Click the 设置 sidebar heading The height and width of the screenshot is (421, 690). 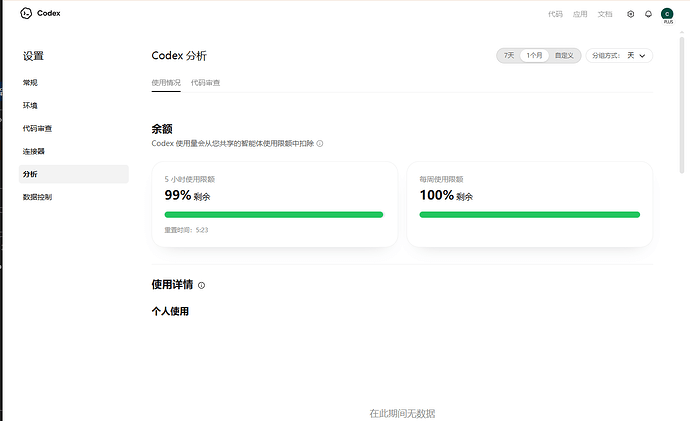coord(33,56)
